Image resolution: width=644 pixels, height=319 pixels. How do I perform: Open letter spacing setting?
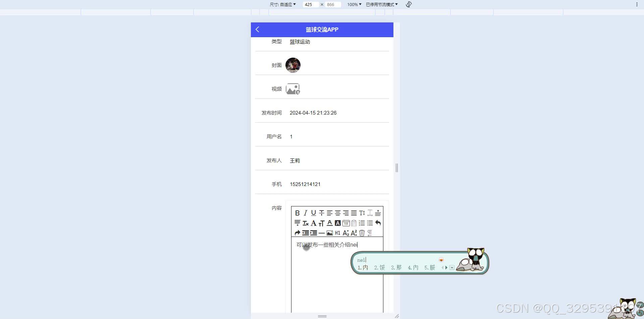pos(370,213)
